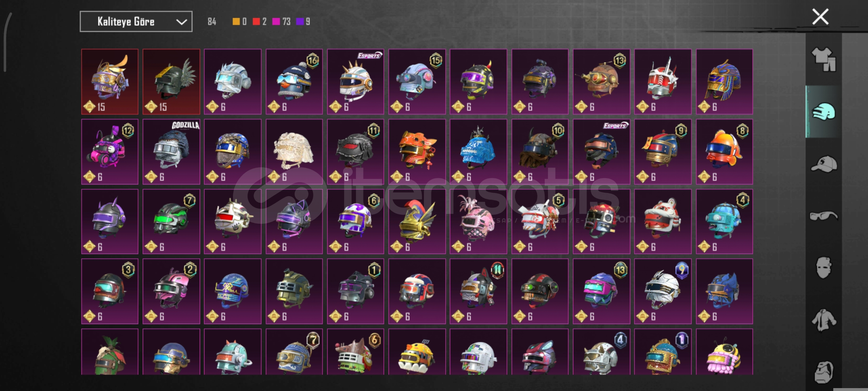Open the Kaliteye Göre sort dropdown
The width and height of the screenshot is (868, 391).
point(136,22)
